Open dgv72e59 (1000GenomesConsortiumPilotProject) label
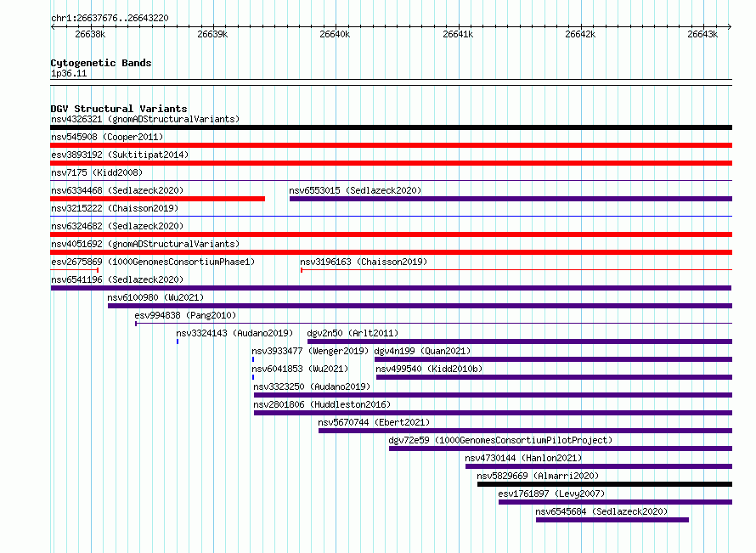The height and width of the screenshot is (553, 756). [500, 440]
